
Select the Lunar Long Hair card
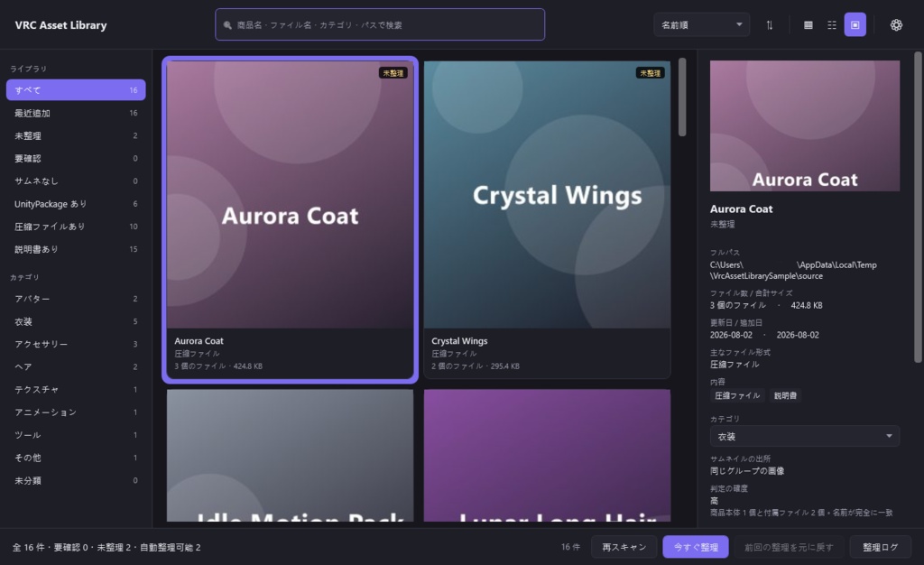pyautogui.click(x=547, y=456)
